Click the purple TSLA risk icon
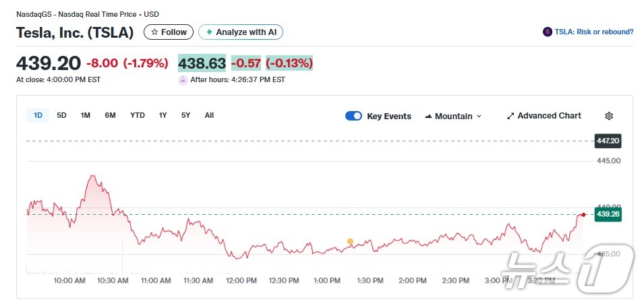Screen dimensions: 644x303 548,32
